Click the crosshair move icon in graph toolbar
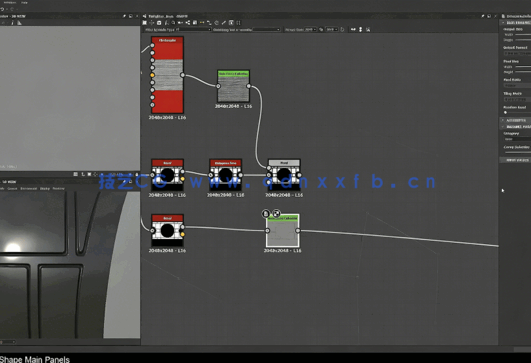The image size is (531, 363). (151, 23)
